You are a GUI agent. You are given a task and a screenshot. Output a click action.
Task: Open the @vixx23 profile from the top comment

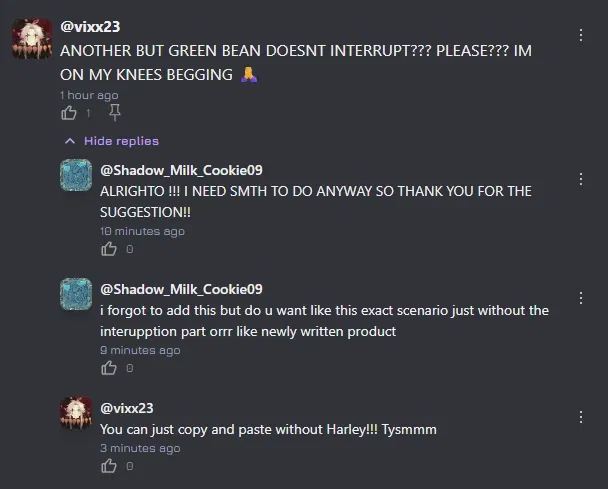coord(90,27)
